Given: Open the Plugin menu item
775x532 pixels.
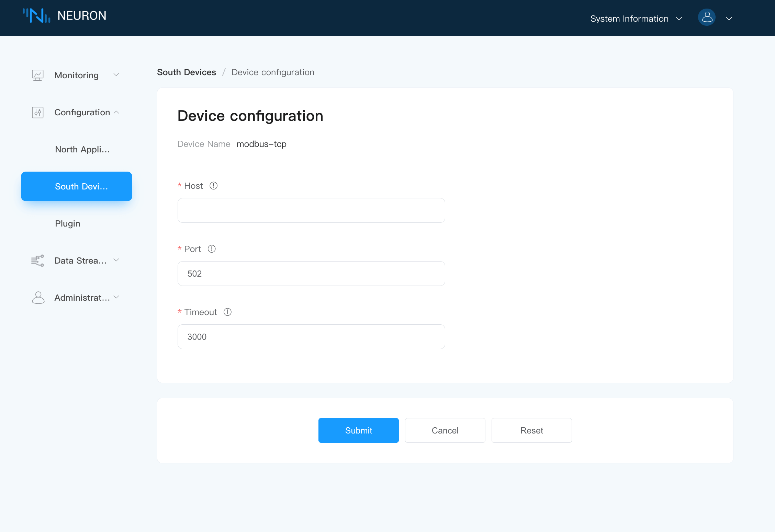Looking at the screenshot, I should [x=68, y=223].
